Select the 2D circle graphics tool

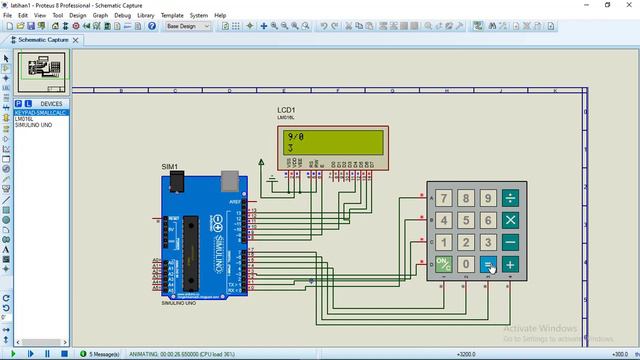6,220
